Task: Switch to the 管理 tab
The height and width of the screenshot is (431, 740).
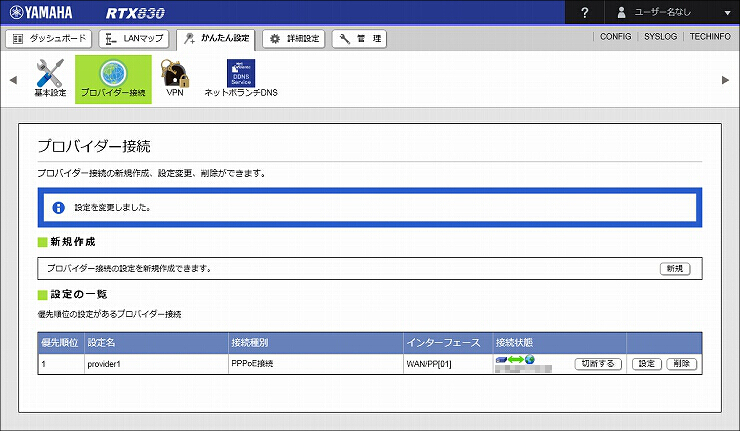Action: click(x=359, y=39)
